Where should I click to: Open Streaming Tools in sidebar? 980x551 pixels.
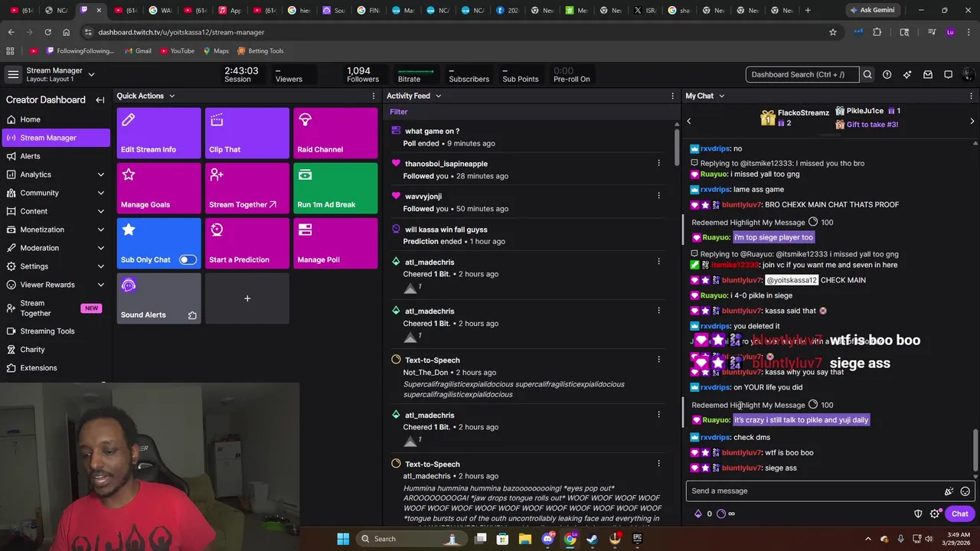(x=55, y=331)
